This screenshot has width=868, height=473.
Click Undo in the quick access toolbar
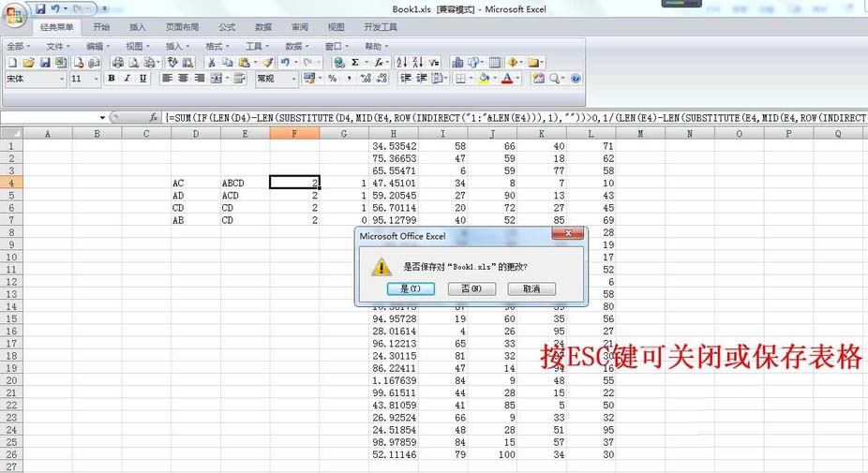point(55,8)
